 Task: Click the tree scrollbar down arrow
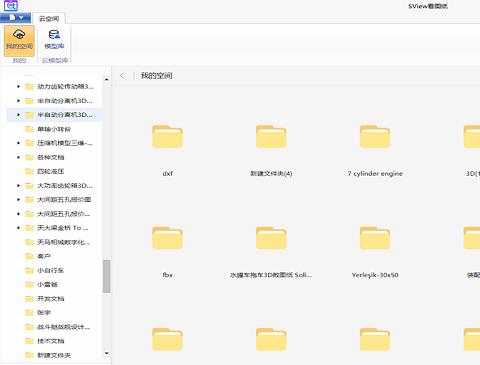tap(106, 353)
